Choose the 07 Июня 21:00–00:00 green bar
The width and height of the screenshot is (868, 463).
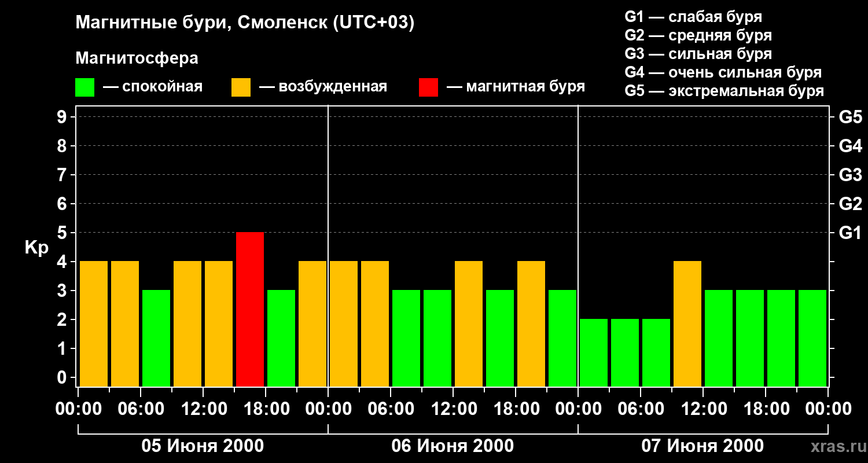pos(812,338)
